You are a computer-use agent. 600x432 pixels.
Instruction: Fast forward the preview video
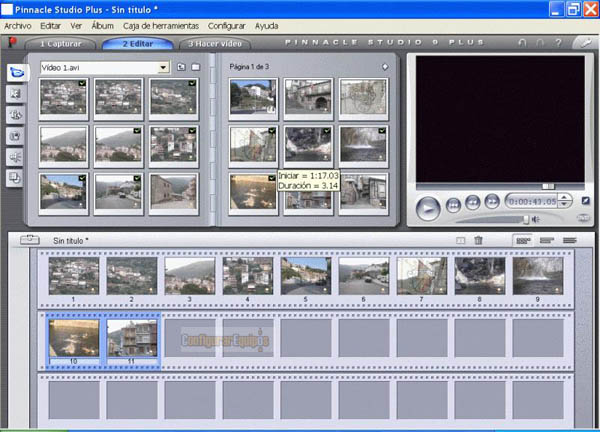pyautogui.click(x=492, y=201)
